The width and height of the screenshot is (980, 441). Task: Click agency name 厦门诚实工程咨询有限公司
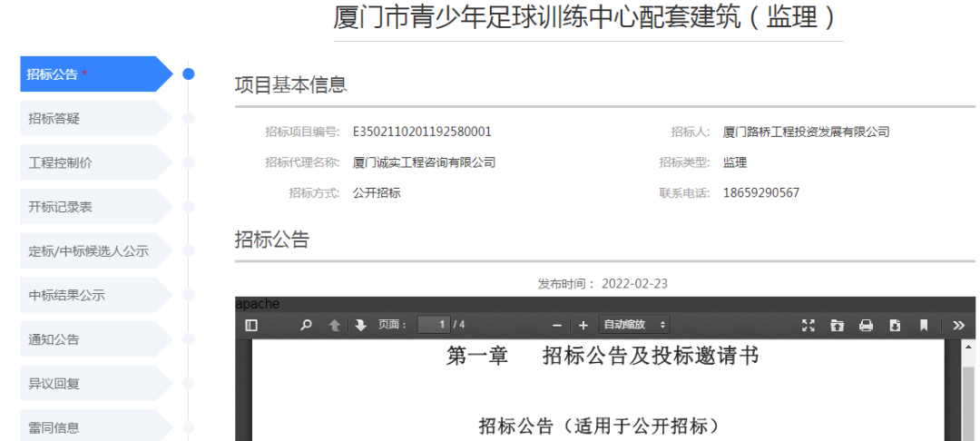(x=425, y=162)
